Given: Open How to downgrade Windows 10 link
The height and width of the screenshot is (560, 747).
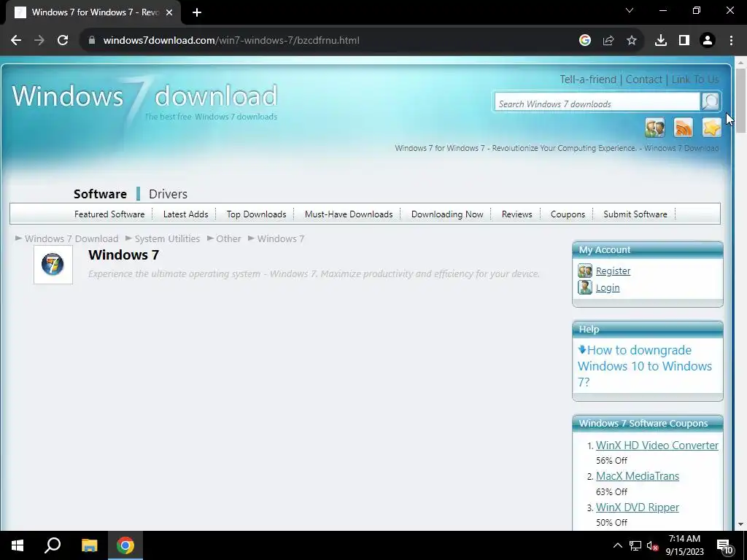Looking at the screenshot, I should [645, 366].
